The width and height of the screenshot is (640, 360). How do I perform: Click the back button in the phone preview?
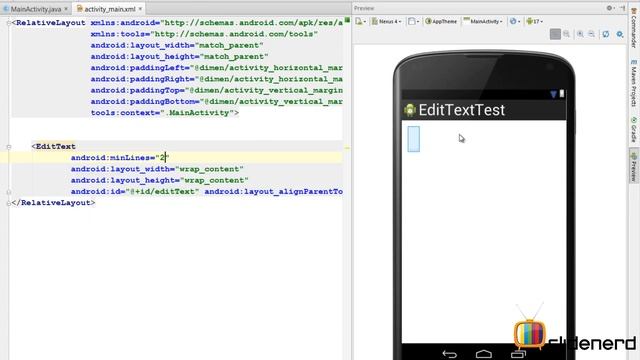click(449, 354)
